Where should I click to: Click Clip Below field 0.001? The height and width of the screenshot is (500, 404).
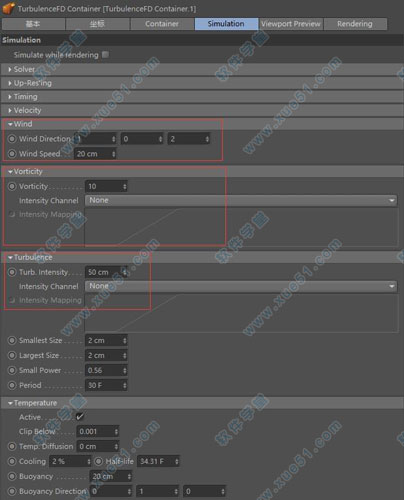coord(98,432)
